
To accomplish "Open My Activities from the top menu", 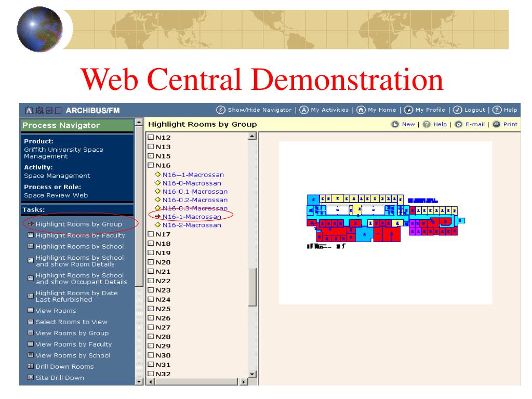I will (330, 110).
